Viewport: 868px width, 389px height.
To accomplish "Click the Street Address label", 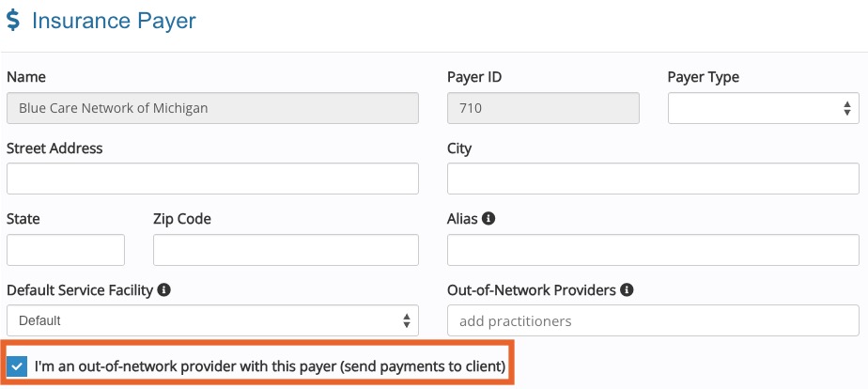I will [x=54, y=148].
